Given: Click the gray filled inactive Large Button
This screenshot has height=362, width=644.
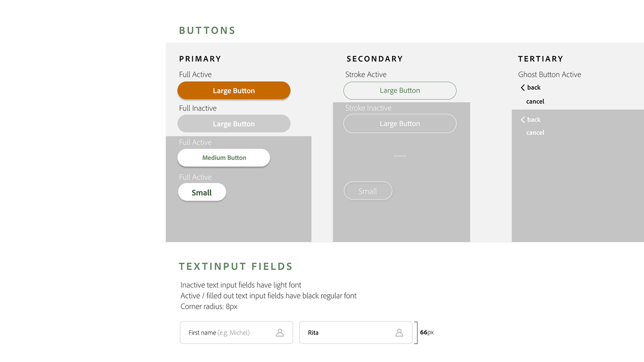Looking at the screenshot, I should coord(234,124).
